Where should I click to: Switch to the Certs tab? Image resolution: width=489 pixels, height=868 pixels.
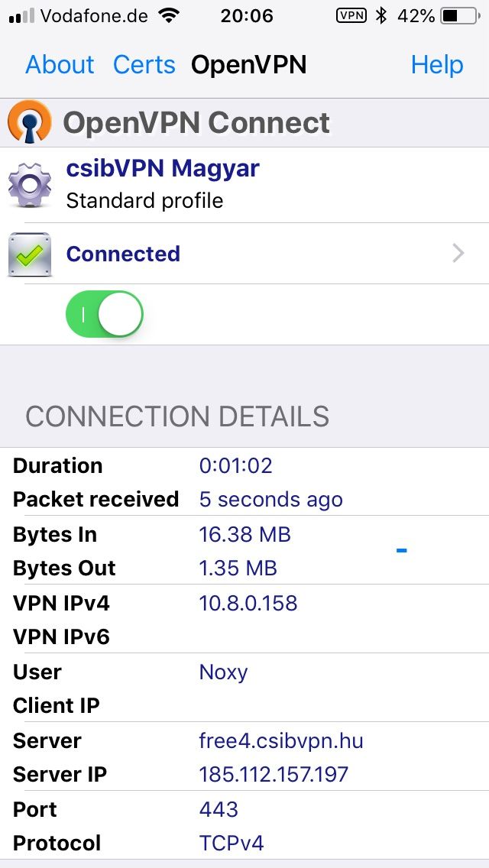144,65
